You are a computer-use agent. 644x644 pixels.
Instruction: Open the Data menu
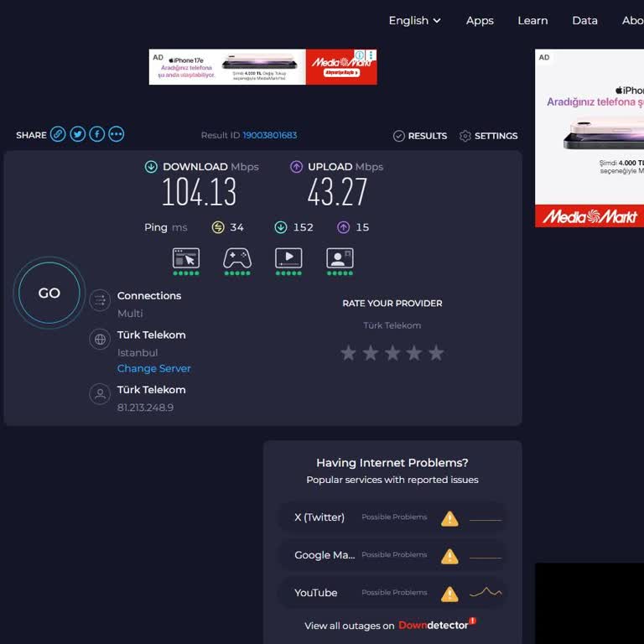pyautogui.click(x=584, y=20)
